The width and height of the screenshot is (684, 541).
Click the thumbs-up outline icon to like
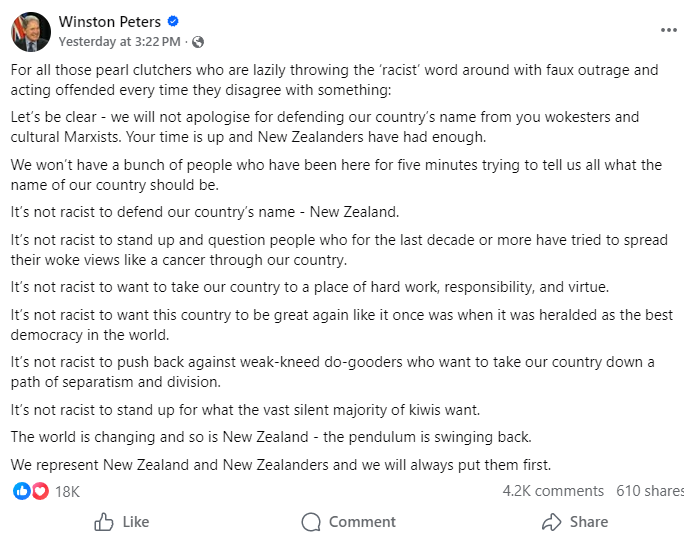point(104,522)
